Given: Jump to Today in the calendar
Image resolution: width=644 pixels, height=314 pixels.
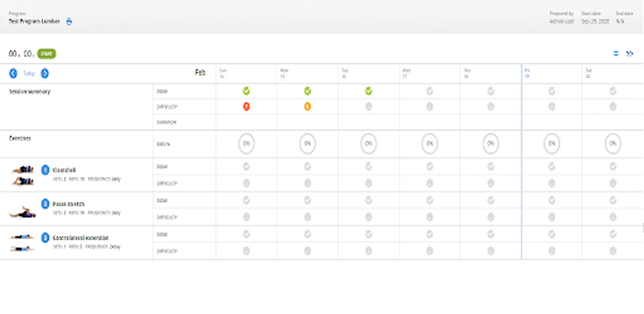Looking at the screenshot, I should [x=29, y=73].
